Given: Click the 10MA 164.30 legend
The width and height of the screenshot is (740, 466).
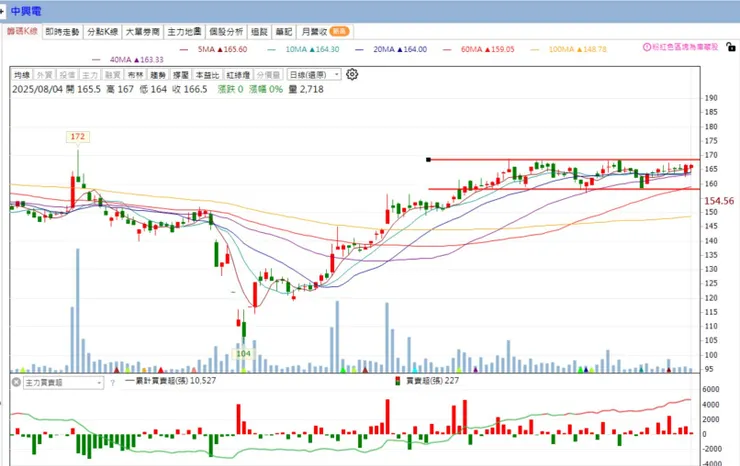Looking at the screenshot, I should 312,49.
